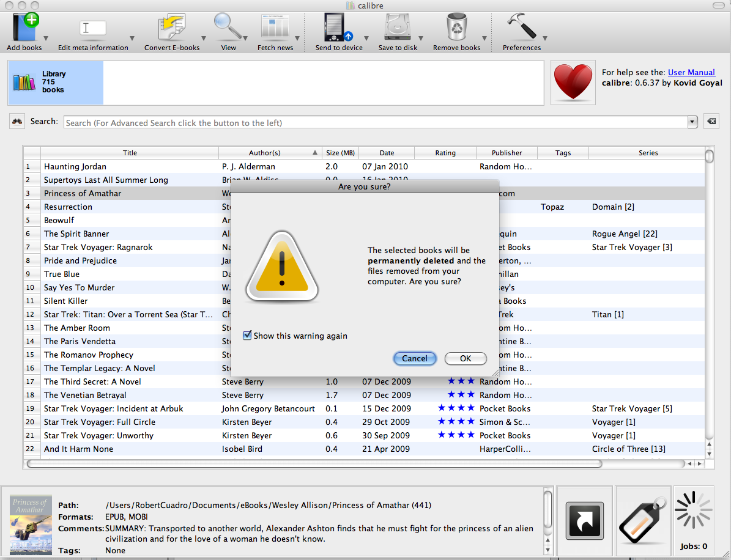731x560 pixels.
Task: Click Save to disk icon
Action: [398, 27]
